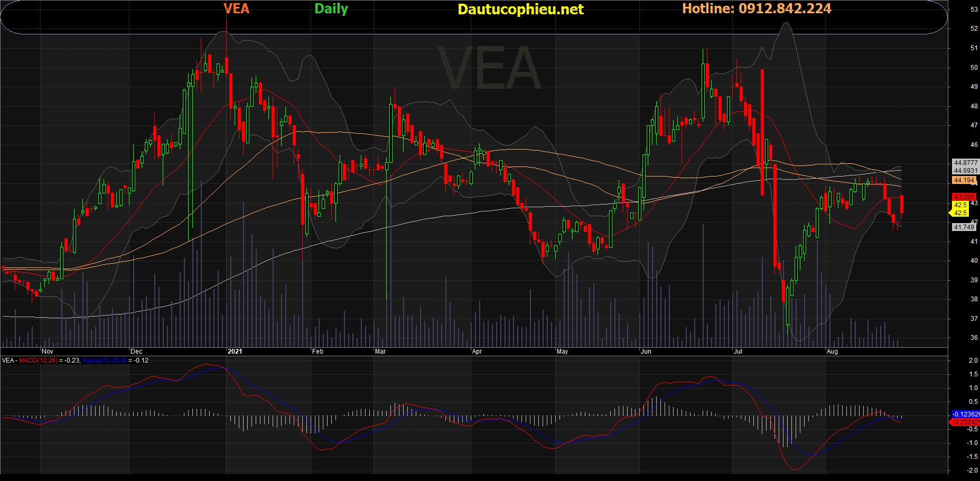Click the orange 44.194 price tag

click(964, 180)
